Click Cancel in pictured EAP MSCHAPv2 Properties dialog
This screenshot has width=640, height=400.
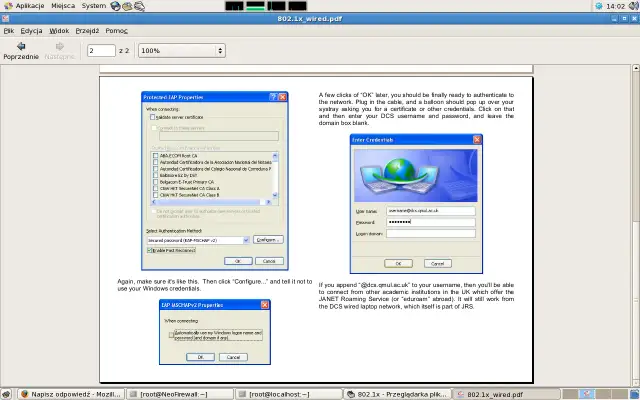tap(233, 357)
